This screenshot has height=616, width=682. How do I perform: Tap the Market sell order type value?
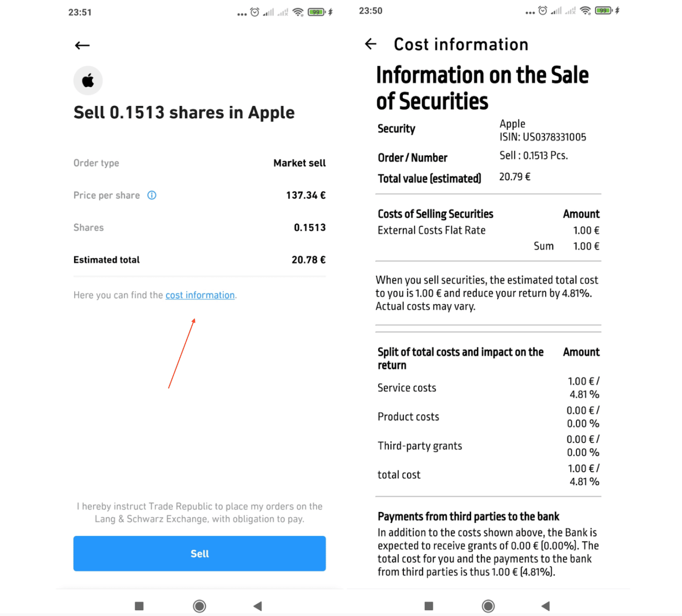pyautogui.click(x=299, y=163)
